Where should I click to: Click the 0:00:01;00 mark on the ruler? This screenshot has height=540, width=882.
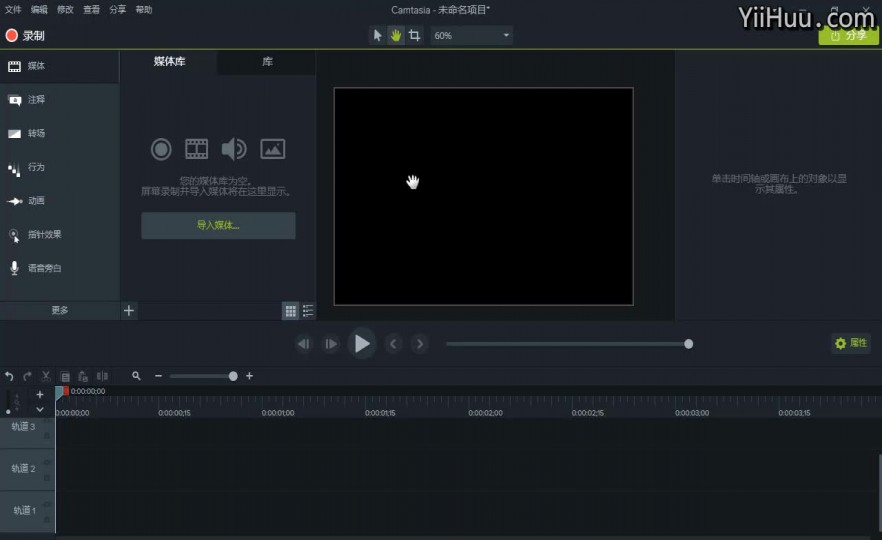[x=278, y=413]
